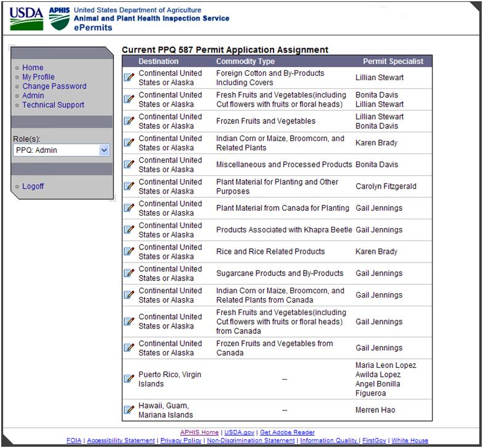Open the Privacy Policy footer link
The image size is (483, 448).
(181, 441)
